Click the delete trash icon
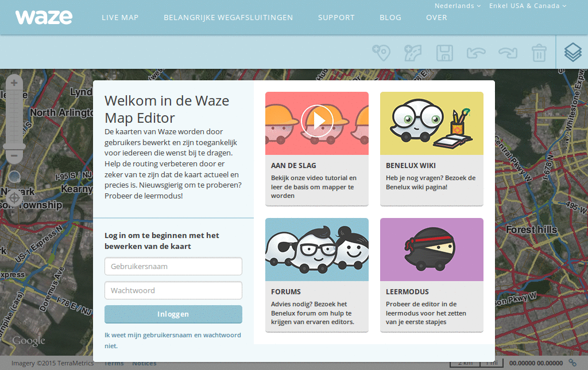Image resolution: width=588 pixels, height=370 pixels. [539, 52]
